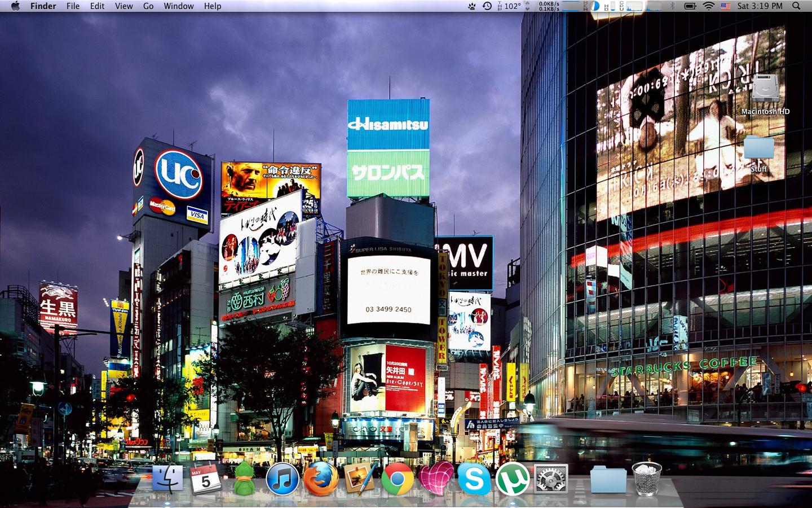This screenshot has width=812, height=508.
Task: Open the View menu
Action: (124, 6)
